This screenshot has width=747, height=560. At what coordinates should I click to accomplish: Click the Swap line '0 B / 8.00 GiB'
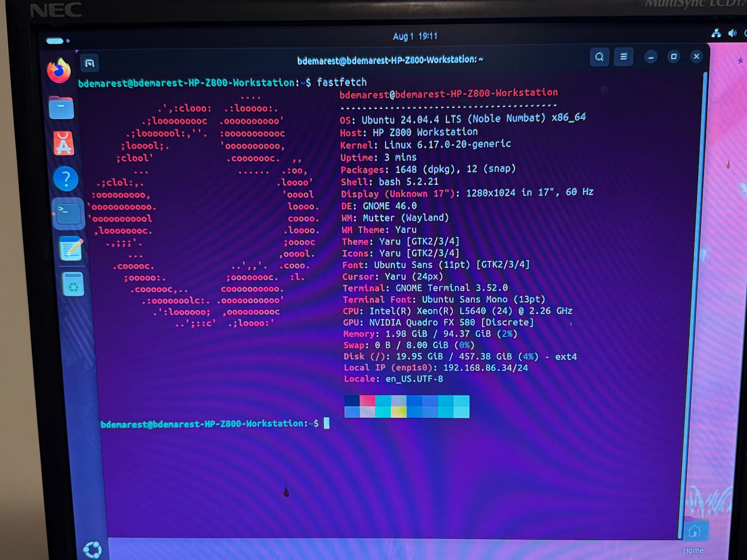click(x=409, y=345)
